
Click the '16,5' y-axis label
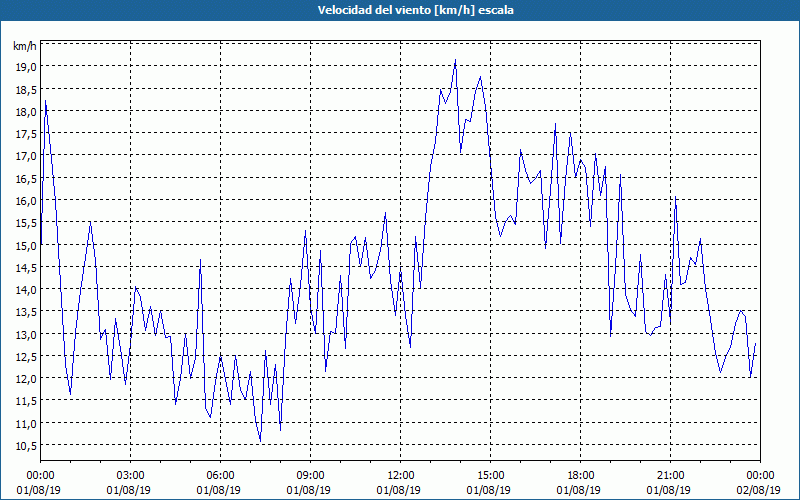point(27,179)
